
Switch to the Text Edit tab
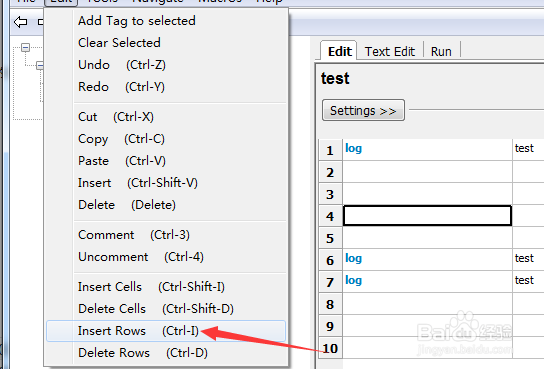(390, 51)
